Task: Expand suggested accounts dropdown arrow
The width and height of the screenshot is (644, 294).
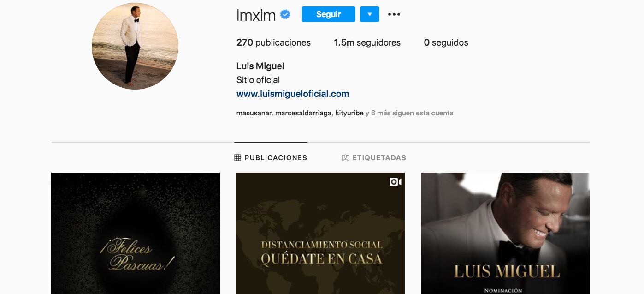Action: tap(370, 14)
